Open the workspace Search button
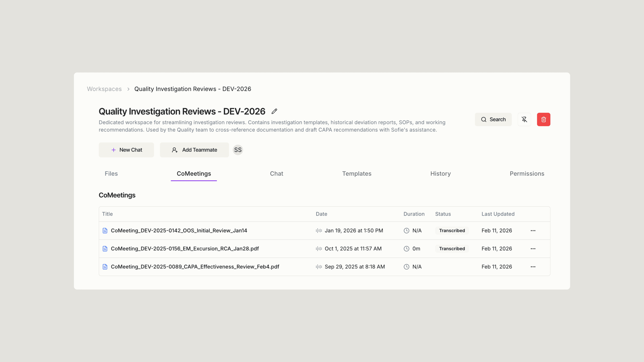644x362 pixels. [x=493, y=119]
